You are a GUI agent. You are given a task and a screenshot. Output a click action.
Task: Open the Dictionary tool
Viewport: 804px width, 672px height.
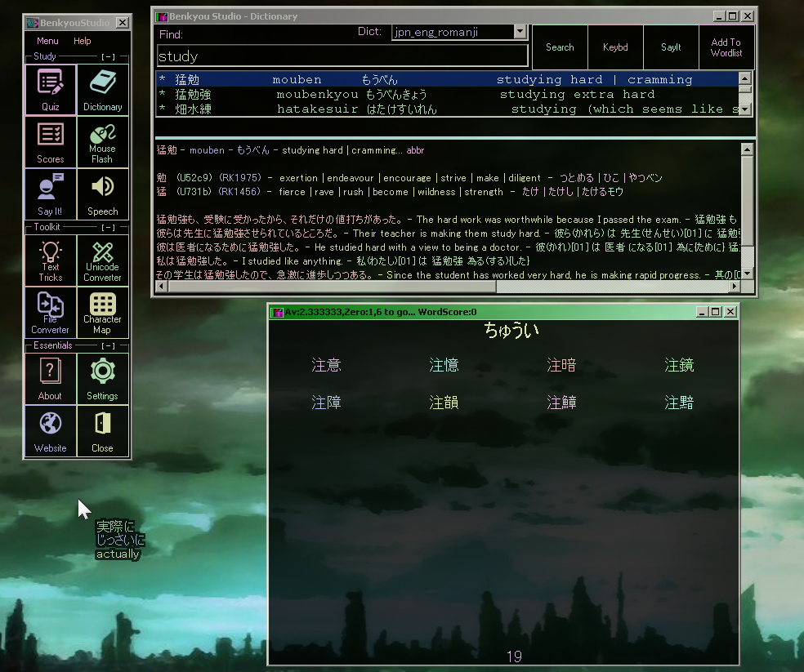click(102, 90)
